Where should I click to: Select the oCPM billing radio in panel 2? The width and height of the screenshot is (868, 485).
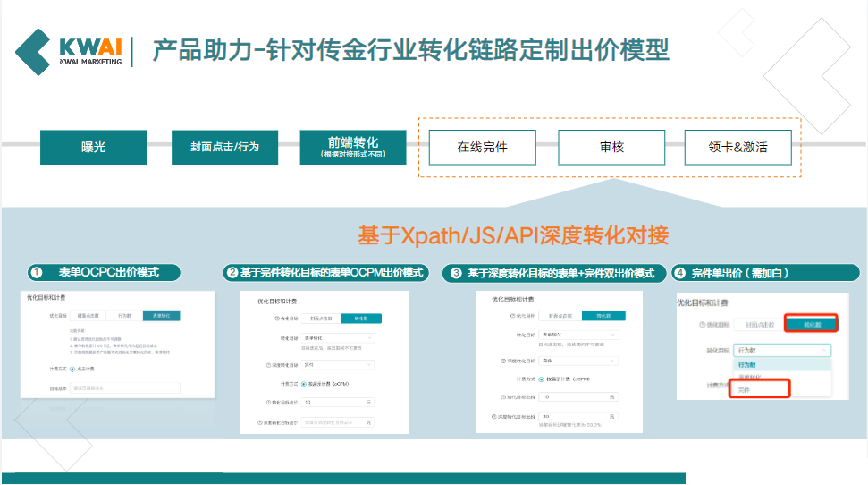tap(304, 383)
